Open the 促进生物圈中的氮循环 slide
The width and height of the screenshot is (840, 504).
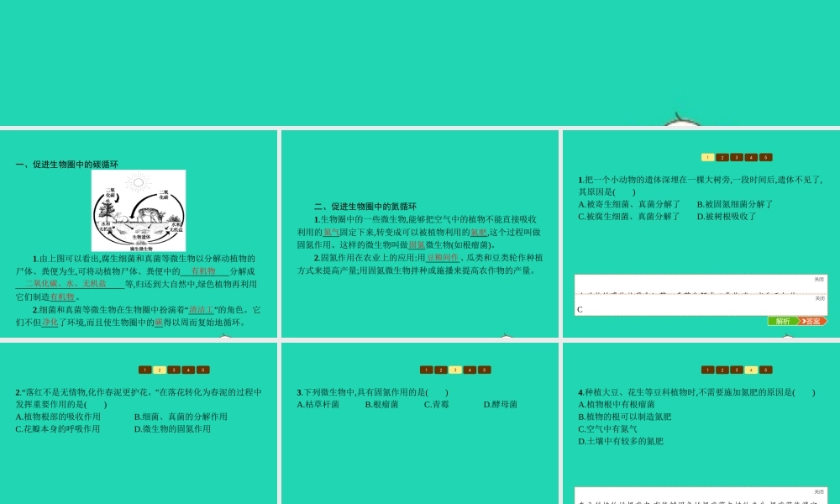[419, 234]
